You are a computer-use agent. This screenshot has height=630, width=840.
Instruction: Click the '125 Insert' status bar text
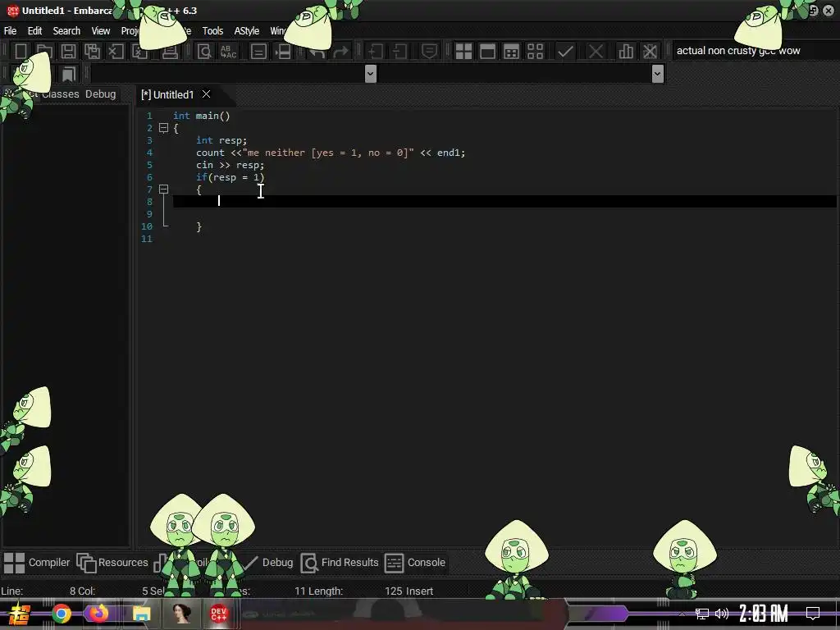tap(409, 591)
